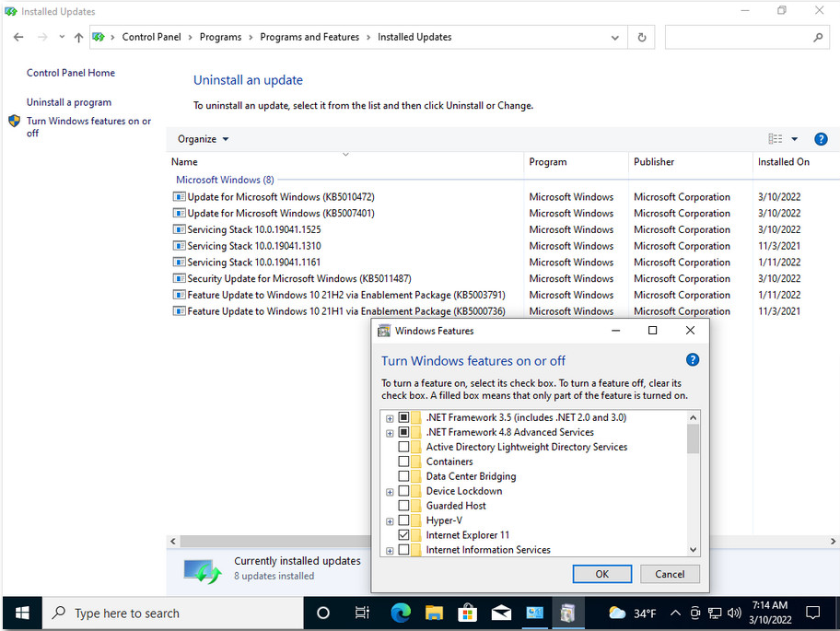The image size is (840, 631).
Task: Open Control Panel Home link
Action: point(71,73)
